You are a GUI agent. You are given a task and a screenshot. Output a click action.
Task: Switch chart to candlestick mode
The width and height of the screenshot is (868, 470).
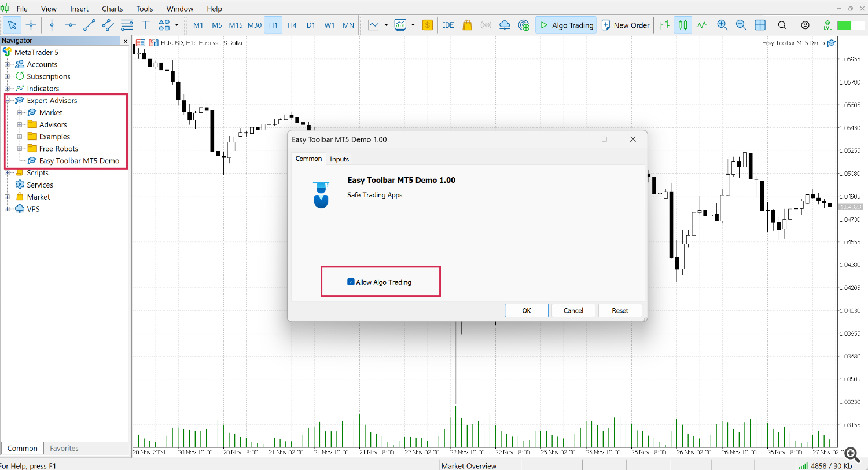[683, 25]
